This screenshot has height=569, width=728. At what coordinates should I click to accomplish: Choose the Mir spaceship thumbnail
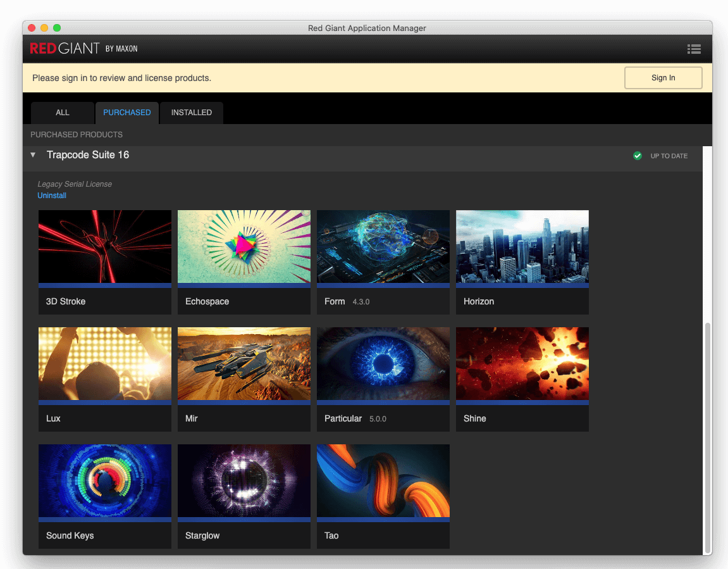click(244, 363)
